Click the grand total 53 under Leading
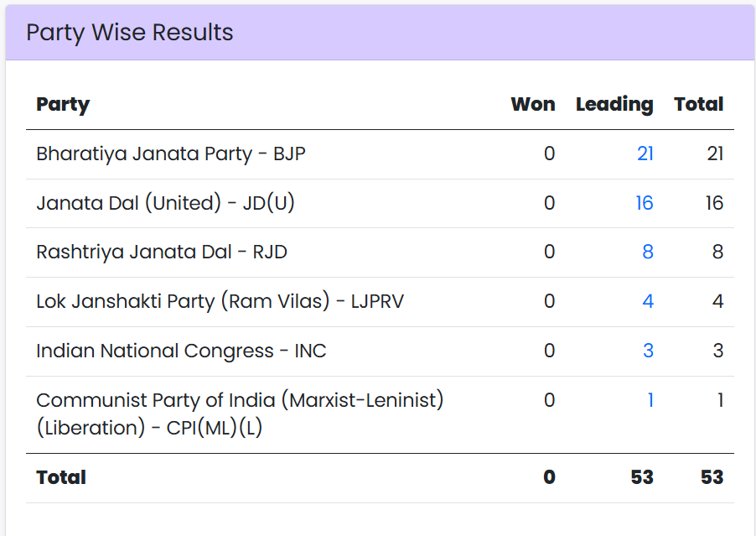The height and width of the screenshot is (536, 756). click(x=642, y=478)
